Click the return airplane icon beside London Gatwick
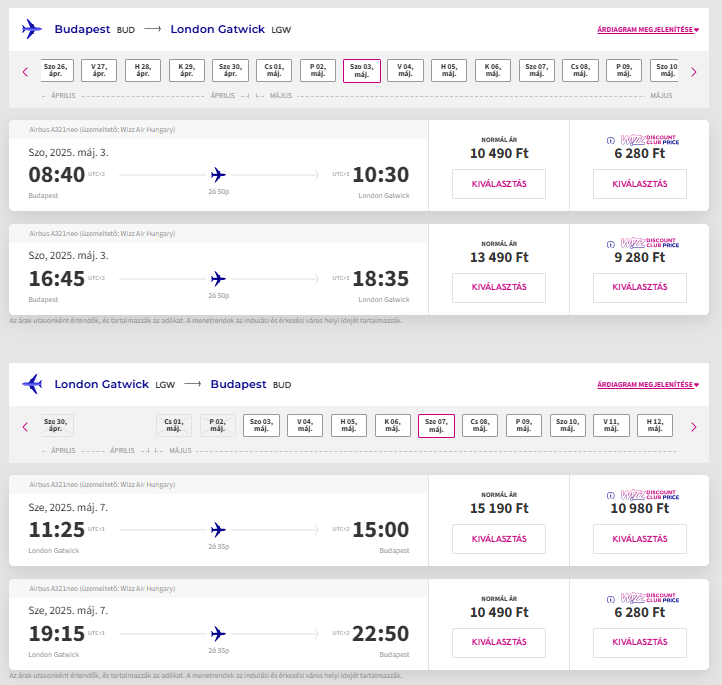722x685 pixels. pos(32,384)
